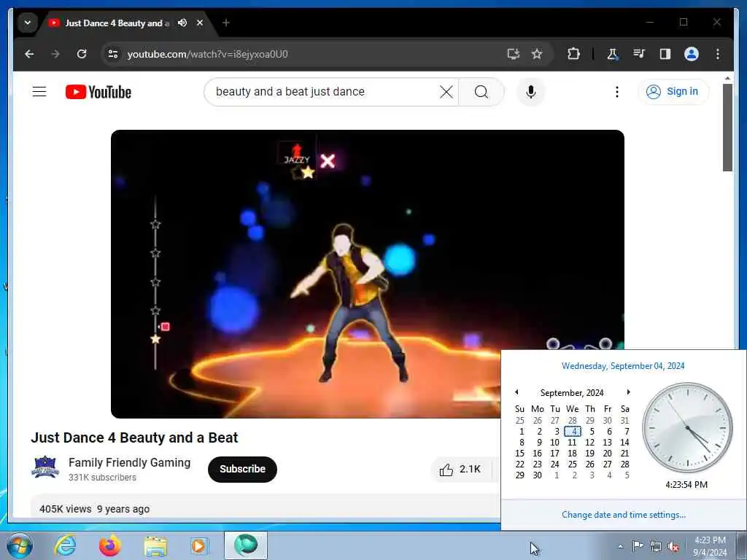Select August 28 in the calendar
747x560 pixels.
tap(572, 421)
